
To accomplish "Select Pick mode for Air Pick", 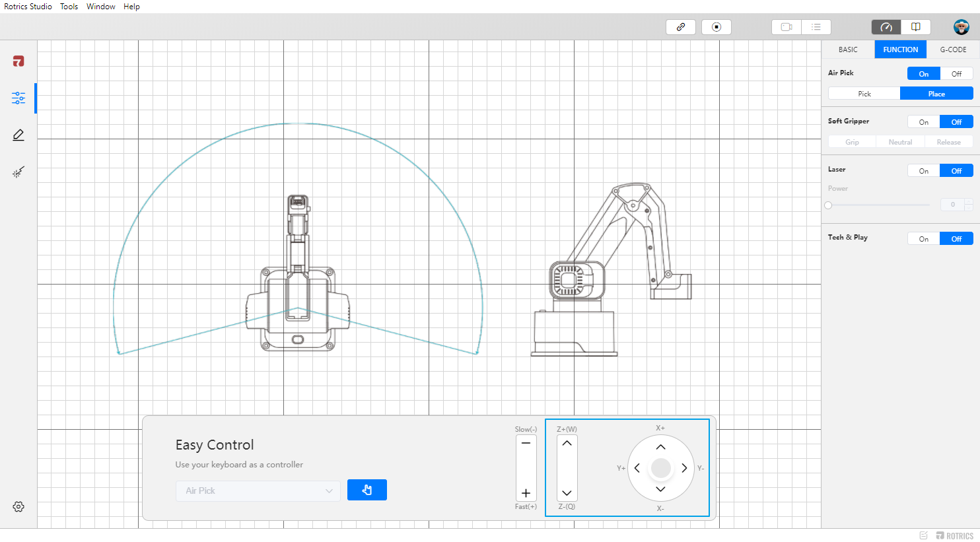I will (864, 94).
